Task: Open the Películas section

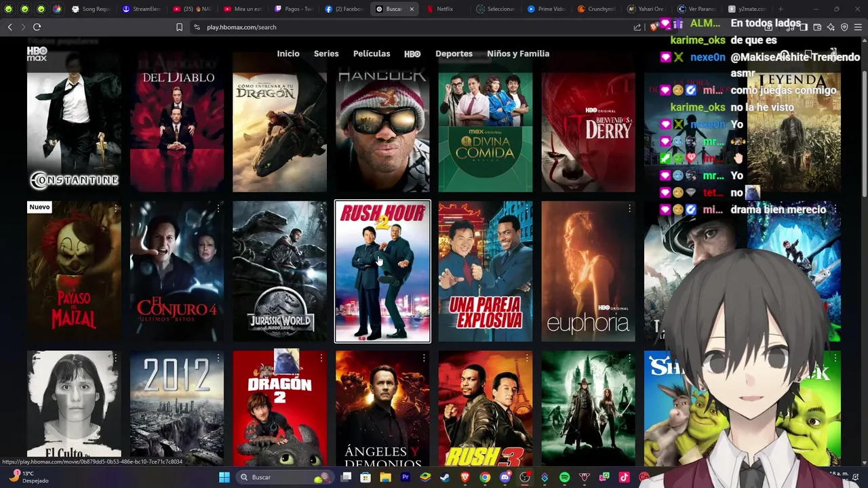Action: tap(372, 54)
